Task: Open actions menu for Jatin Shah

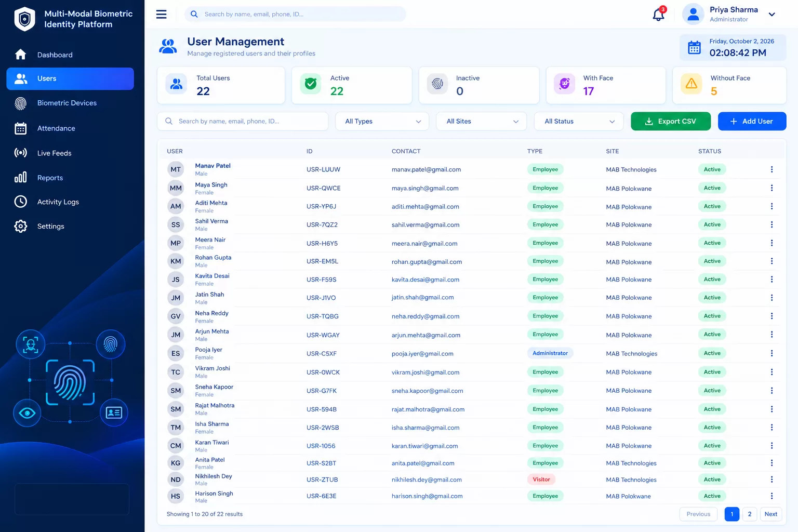Action: tap(772, 298)
